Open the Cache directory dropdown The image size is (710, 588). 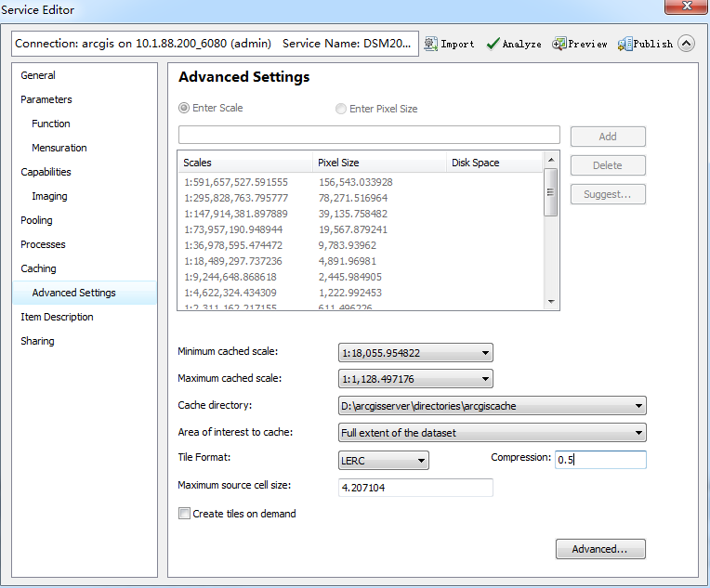[x=493, y=406]
